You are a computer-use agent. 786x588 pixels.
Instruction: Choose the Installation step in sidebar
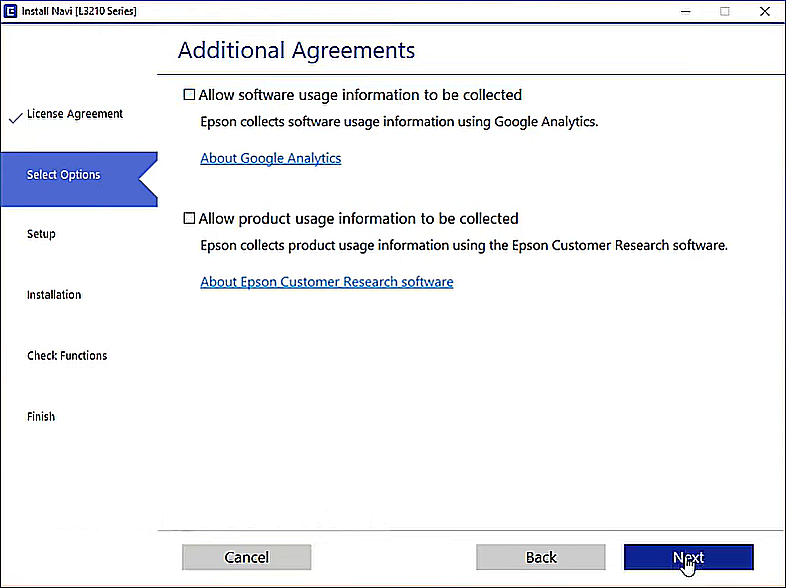[54, 295]
